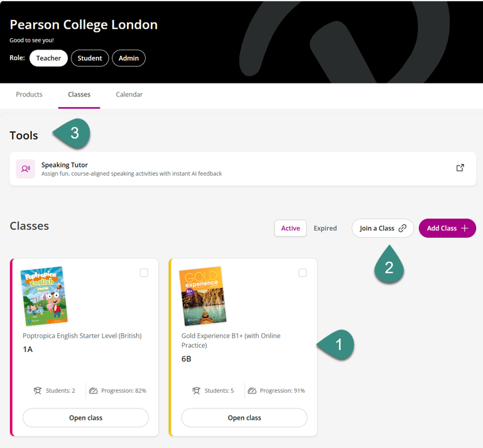The image size is (483, 448).
Task: Click the link icon in Join a Class
Action: click(x=403, y=228)
